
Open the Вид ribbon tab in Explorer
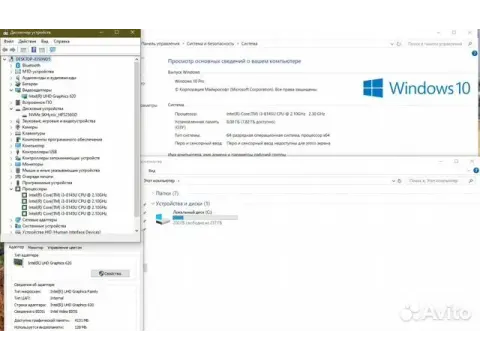tap(152, 171)
